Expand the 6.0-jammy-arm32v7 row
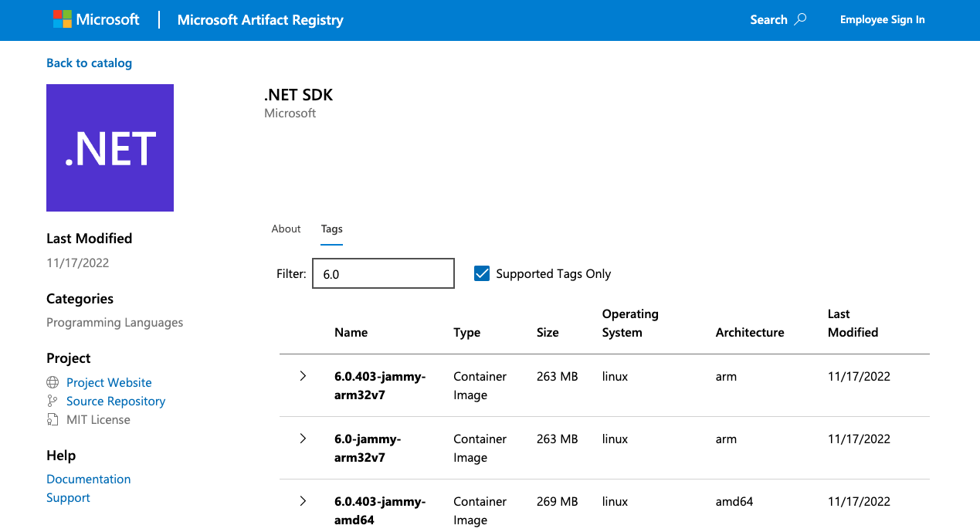This screenshot has width=980, height=532. [x=303, y=439]
